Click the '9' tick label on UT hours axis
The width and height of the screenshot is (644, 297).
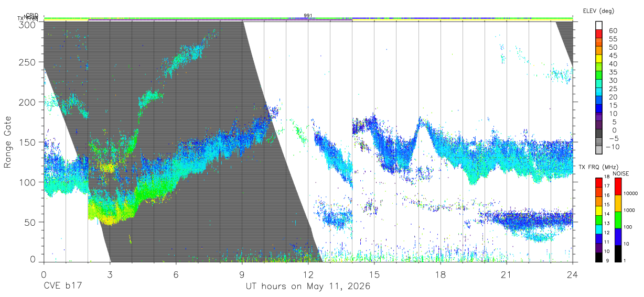coord(242,274)
